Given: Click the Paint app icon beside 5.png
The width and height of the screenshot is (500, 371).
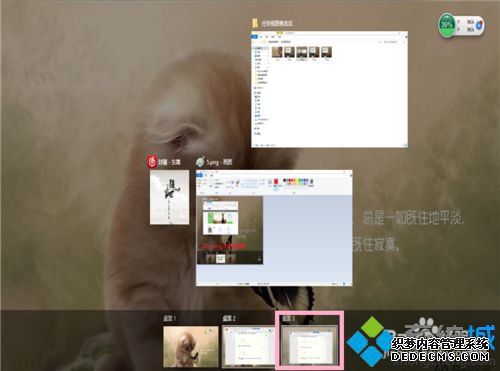Looking at the screenshot, I should click(x=200, y=162).
